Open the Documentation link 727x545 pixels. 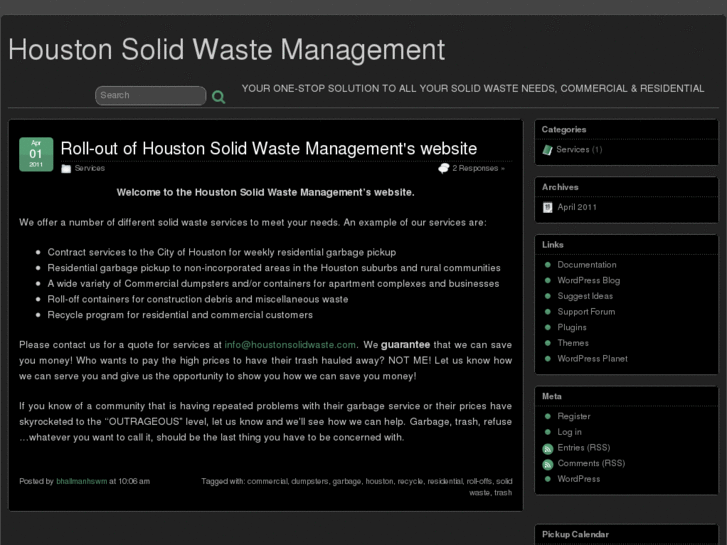[x=587, y=265]
